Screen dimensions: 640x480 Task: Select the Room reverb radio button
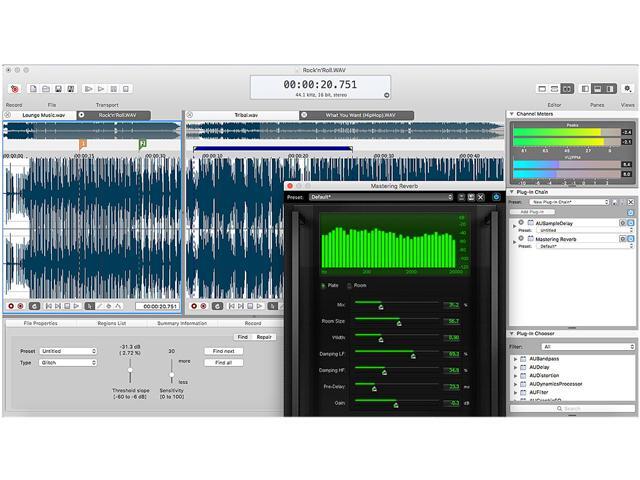click(349, 286)
